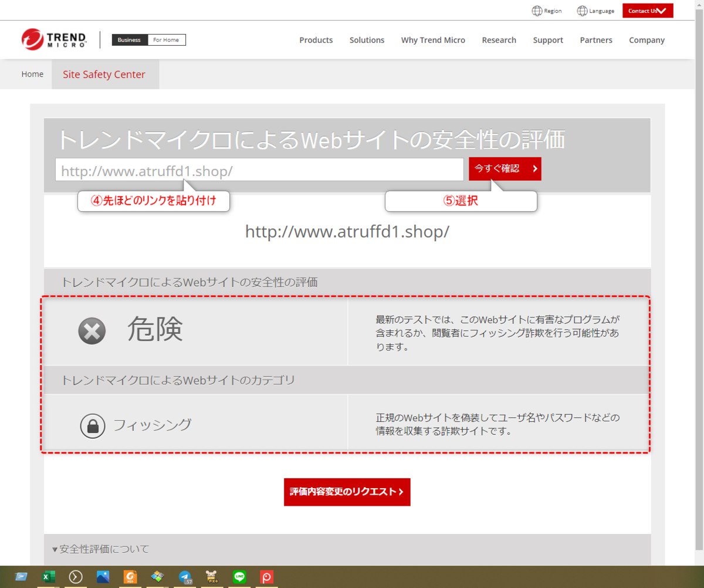Open the Research menu
704x588 pixels.
pyautogui.click(x=499, y=40)
